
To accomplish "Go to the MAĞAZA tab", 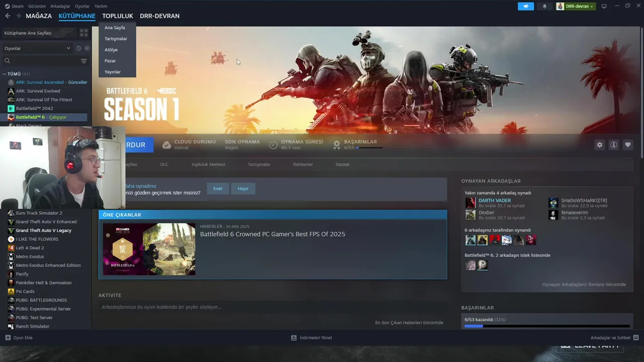I will (39, 16).
